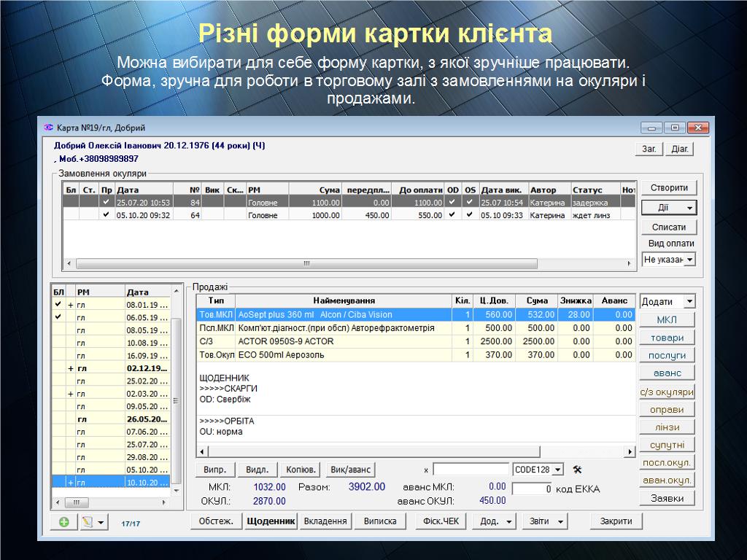
Task: Click the tools icon beside CODE128
Action: pos(577,469)
